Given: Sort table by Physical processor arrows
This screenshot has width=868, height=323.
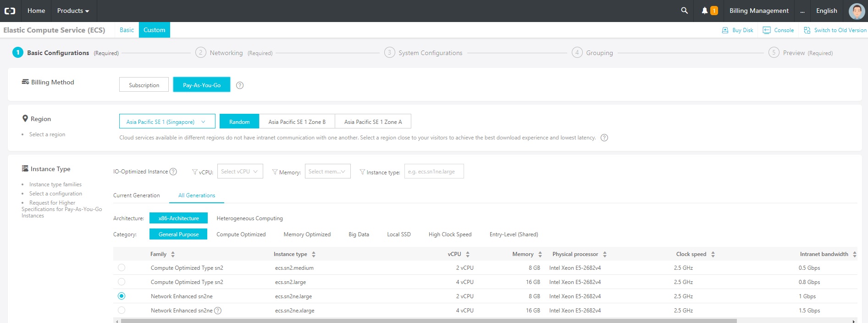Looking at the screenshot, I should pos(605,254).
